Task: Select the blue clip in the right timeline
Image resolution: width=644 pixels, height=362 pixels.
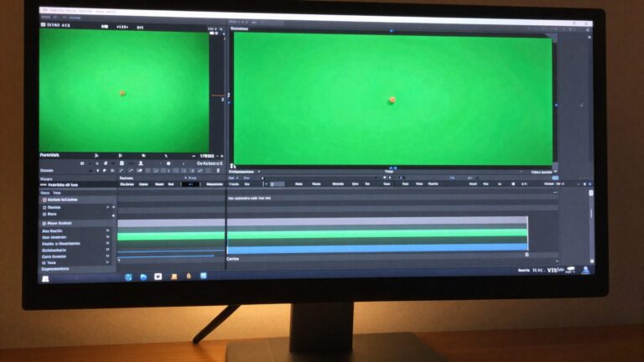Action: (x=377, y=247)
